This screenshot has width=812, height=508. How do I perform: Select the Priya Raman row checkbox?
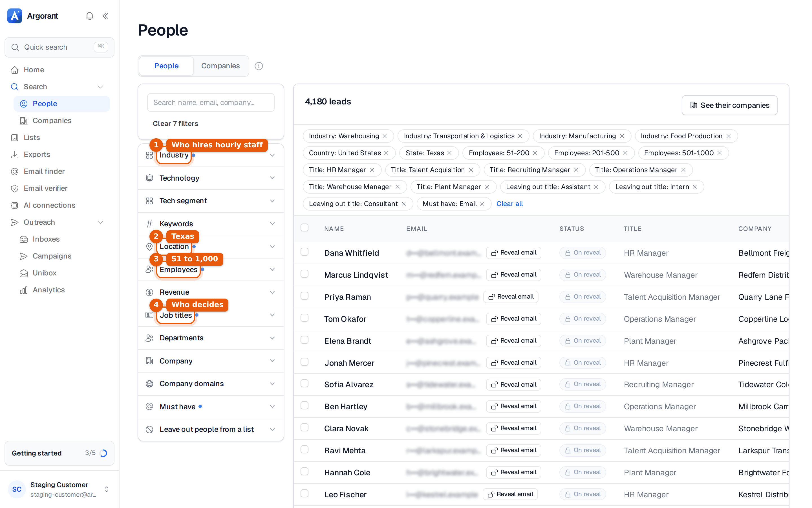click(304, 296)
